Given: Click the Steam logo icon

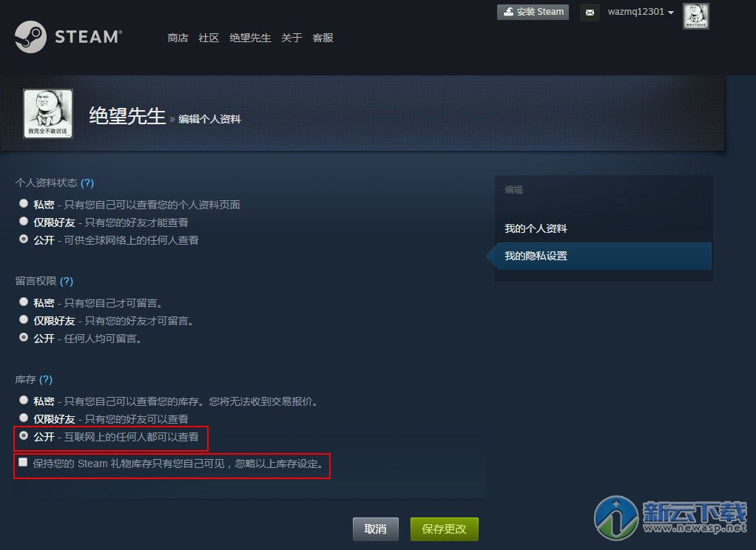Looking at the screenshot, I should click(30, 37).
